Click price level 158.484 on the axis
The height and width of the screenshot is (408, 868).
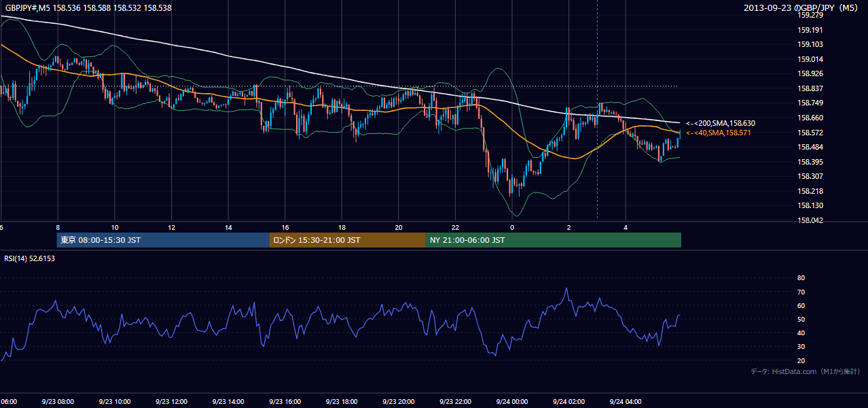810,147
